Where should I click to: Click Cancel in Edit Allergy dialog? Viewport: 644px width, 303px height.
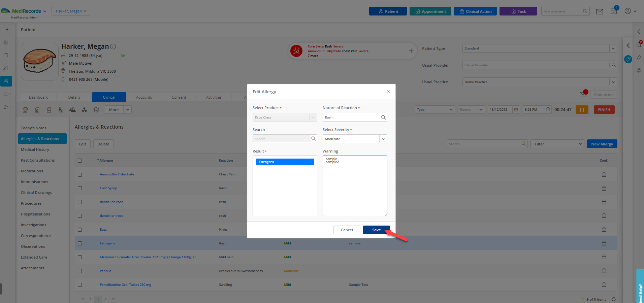tap(347, 230)
